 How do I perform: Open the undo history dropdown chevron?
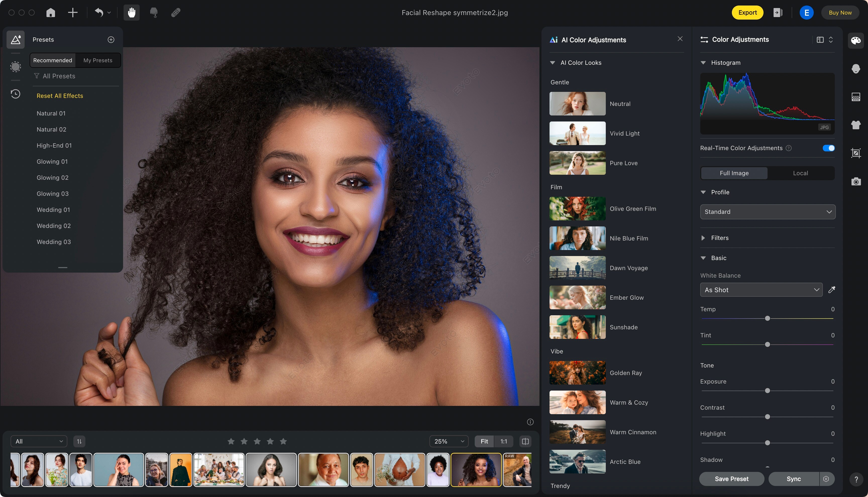pyautogui.click(x=109, y=13)
